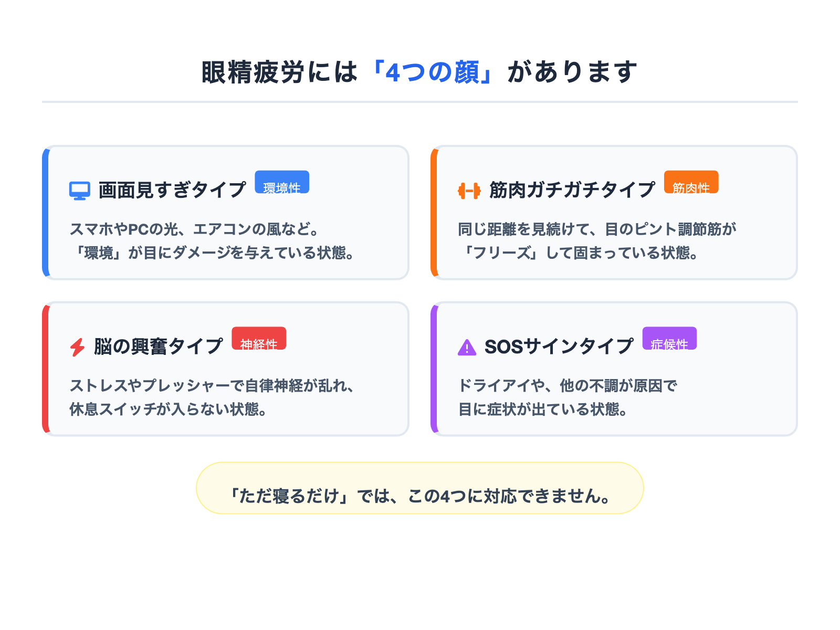
Task: Click the purple warning triangle icon
Action: 467,347
